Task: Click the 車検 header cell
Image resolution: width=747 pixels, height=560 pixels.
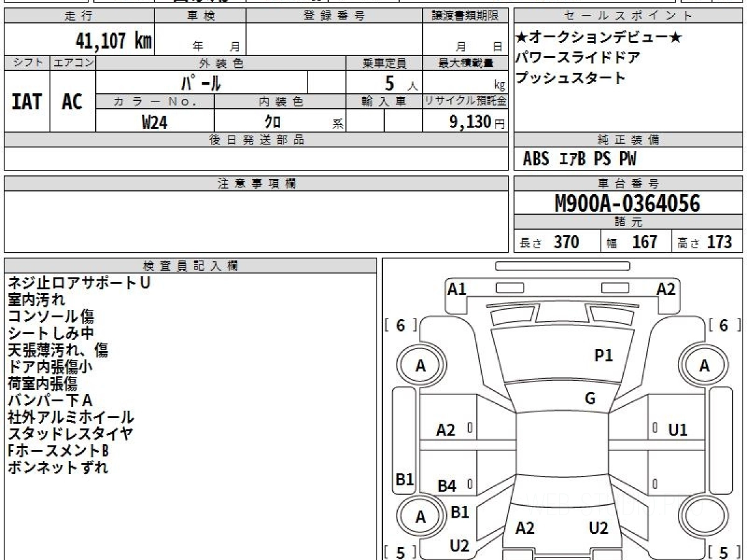Action: 200,16
